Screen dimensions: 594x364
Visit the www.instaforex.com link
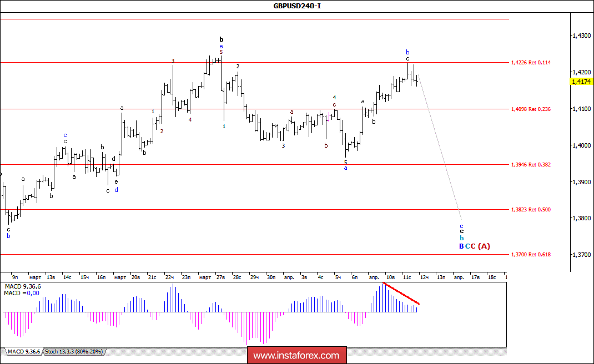click(296, 356)
